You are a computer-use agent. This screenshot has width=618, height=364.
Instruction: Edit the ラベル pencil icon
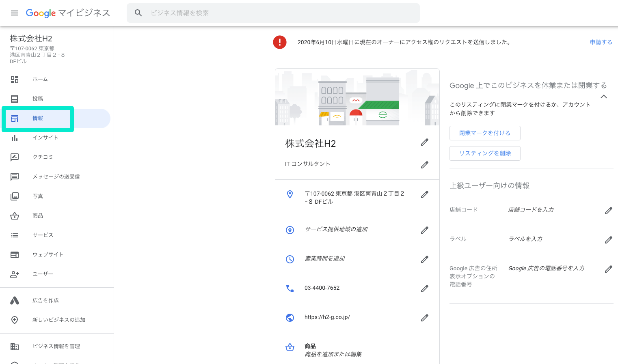609,240
